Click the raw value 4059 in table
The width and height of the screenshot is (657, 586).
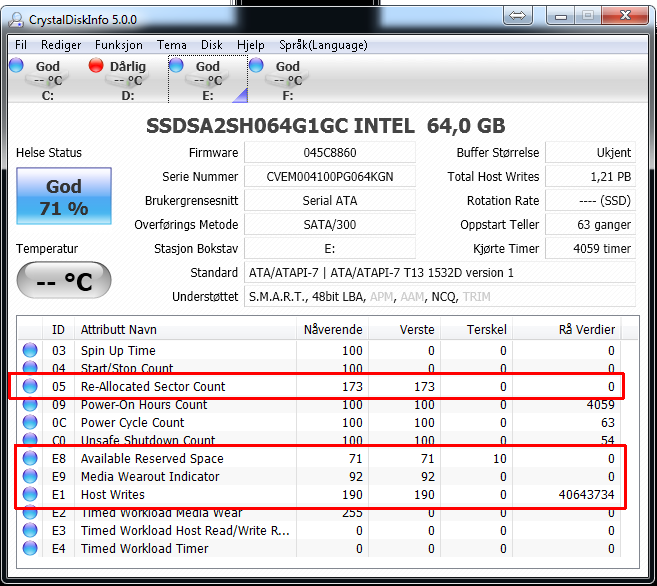[600, 404]
